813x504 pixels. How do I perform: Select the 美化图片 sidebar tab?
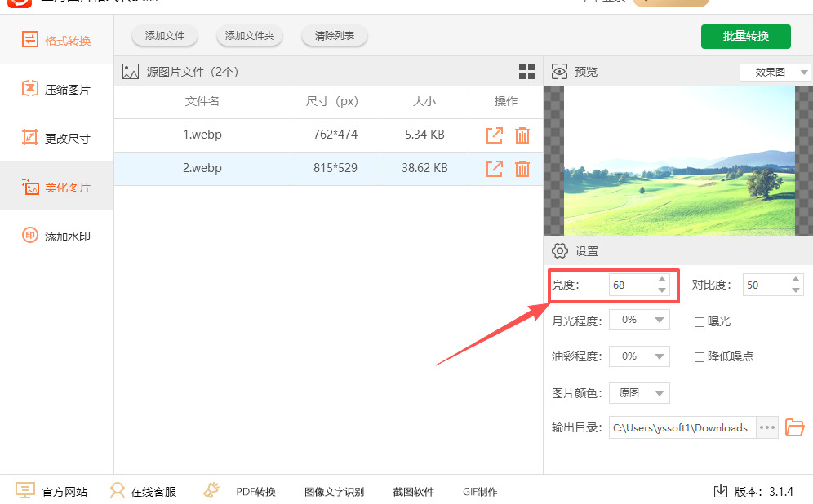point(56,187)
